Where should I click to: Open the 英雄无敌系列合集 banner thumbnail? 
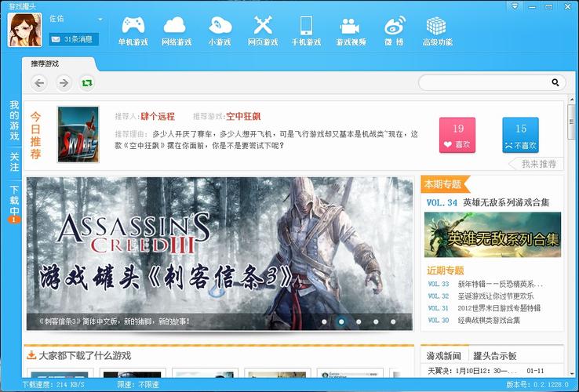pyautogui.click(x=493, y=234)
